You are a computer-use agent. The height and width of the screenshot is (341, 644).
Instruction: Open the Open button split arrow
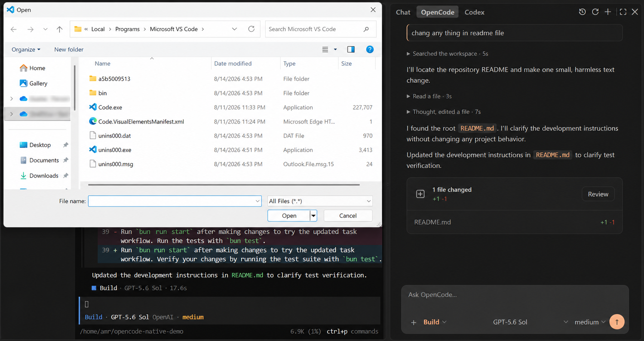pos(313,216)
